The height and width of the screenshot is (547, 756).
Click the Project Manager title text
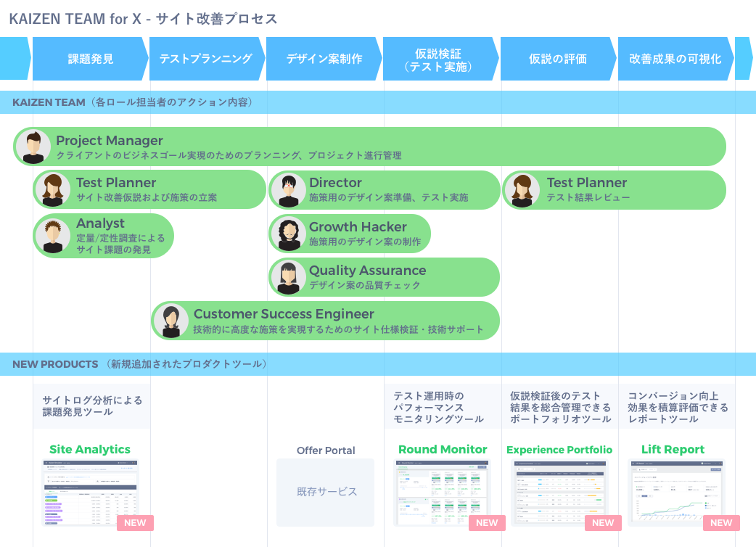pyautogui.click(x=110, y=141)
